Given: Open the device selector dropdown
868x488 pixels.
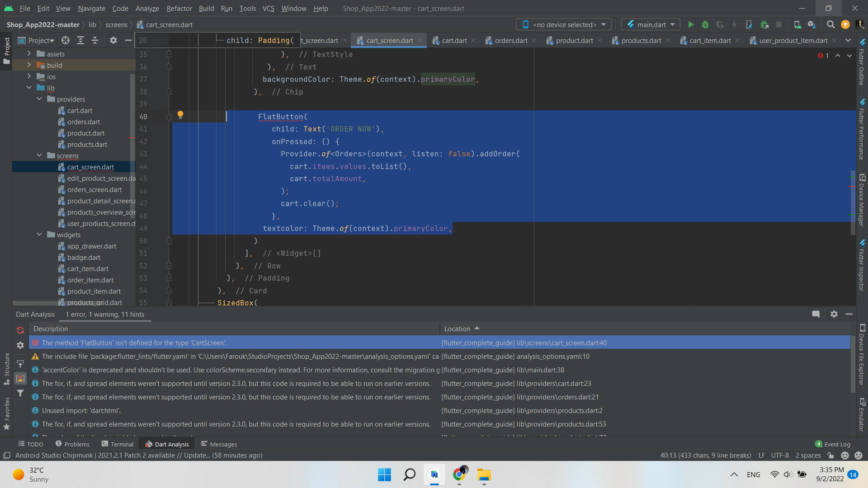Looking at the screenshot, I should 564,24.
